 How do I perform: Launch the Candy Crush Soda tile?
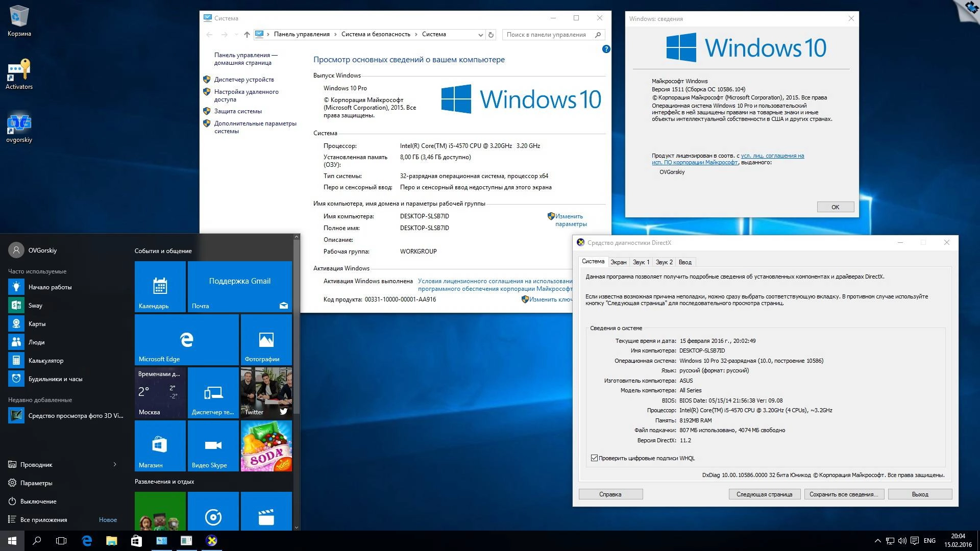266,445
